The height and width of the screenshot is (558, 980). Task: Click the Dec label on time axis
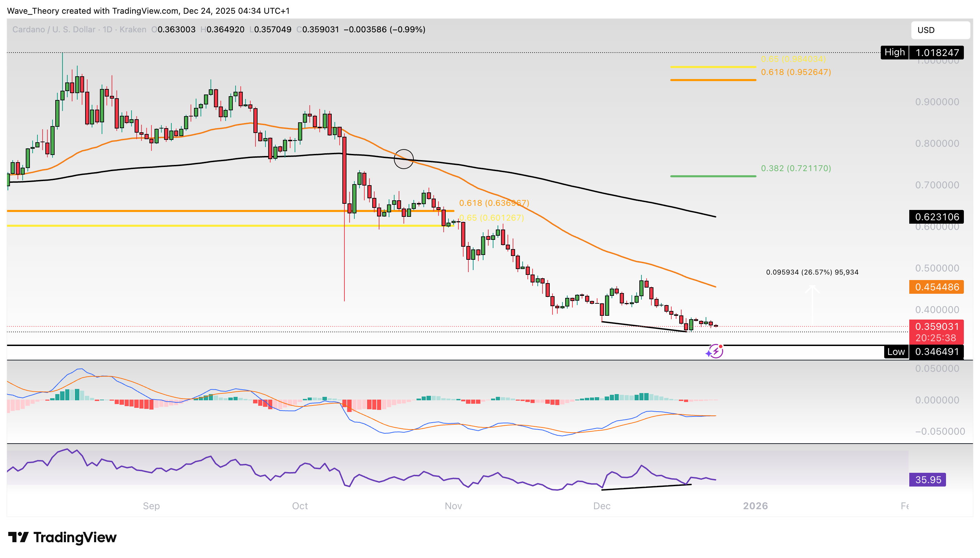601,506
